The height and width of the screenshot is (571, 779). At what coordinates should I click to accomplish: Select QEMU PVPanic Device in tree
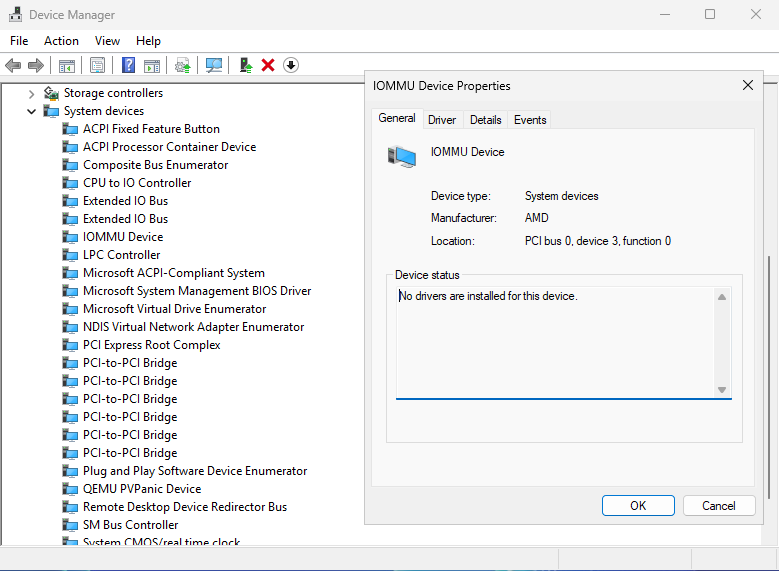coord(141,489)
